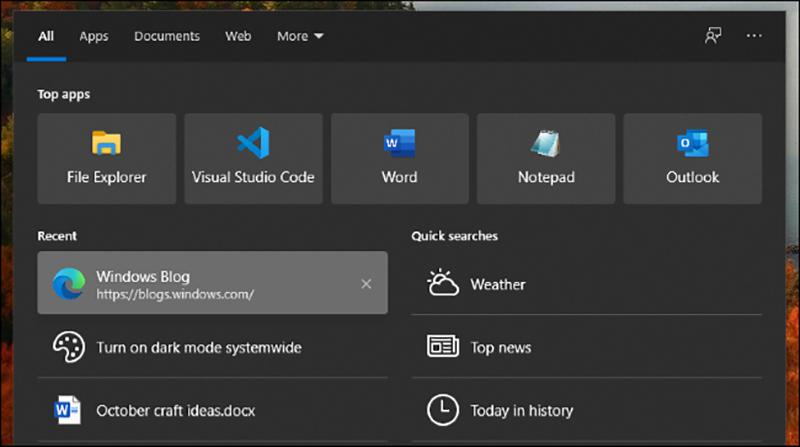Viewport: 800px width, 447px height.
Task: Open File Explorer from Top apps
Action: coord(106,158)
